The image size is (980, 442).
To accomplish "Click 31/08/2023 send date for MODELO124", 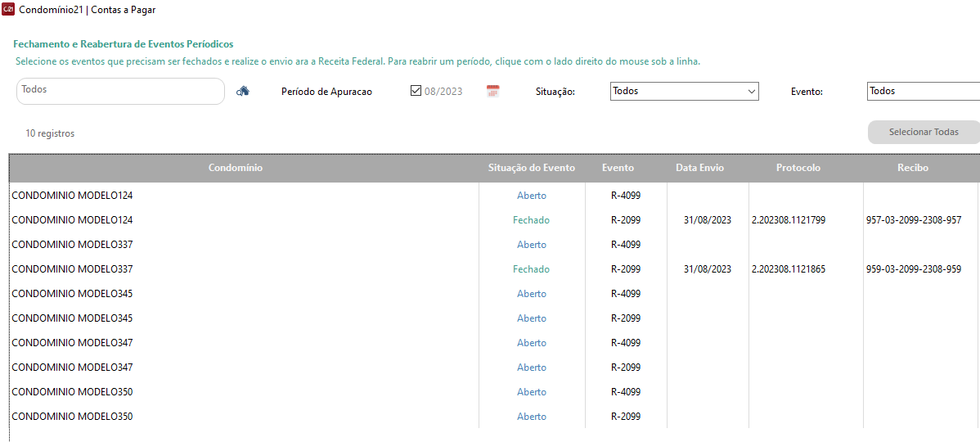I will [708, 220].
